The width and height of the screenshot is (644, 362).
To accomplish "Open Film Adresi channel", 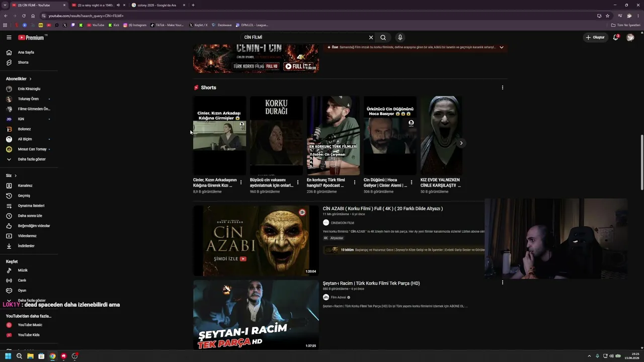I will pyautogui.click(x=339, y=297).
